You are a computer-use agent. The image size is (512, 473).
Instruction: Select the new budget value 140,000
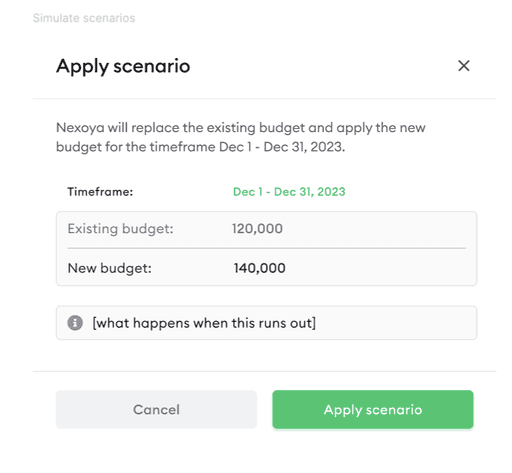(x=259, y=268)
